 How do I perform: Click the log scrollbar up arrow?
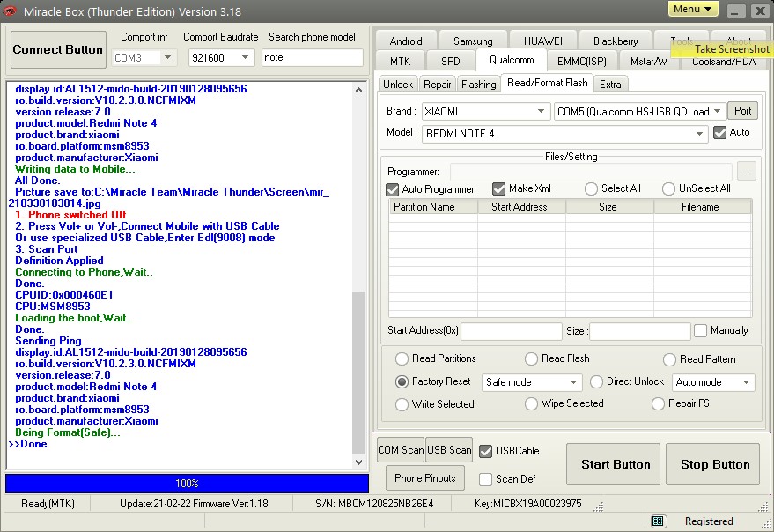pos(359,90)
